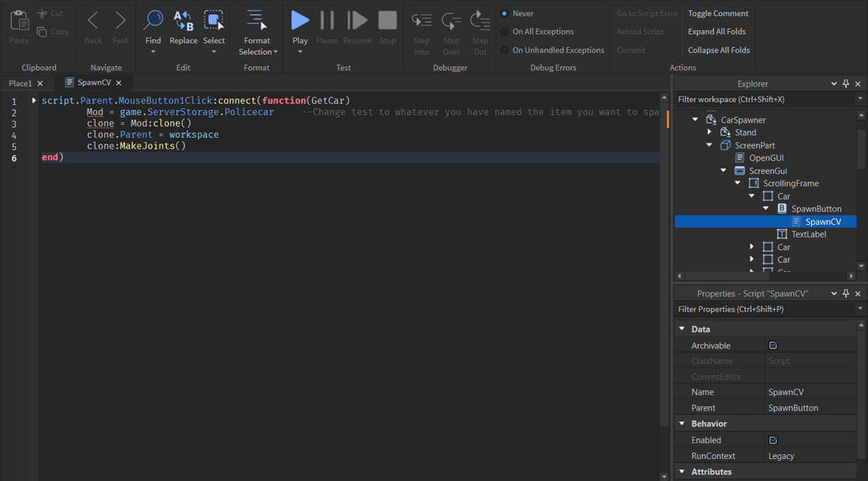868x481 pixels.
Task: Open the Find dropdown arrow
Action: coord(153,52)
